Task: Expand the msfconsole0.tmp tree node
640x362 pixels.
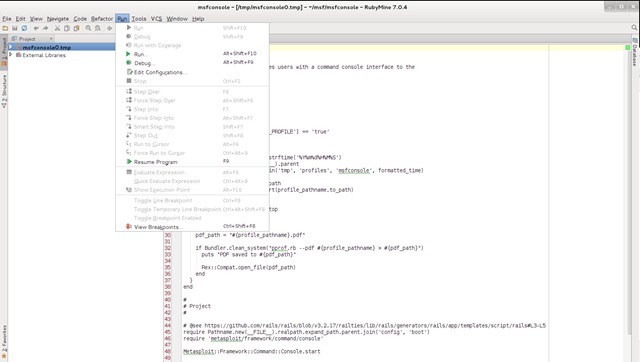Action: 11,47
